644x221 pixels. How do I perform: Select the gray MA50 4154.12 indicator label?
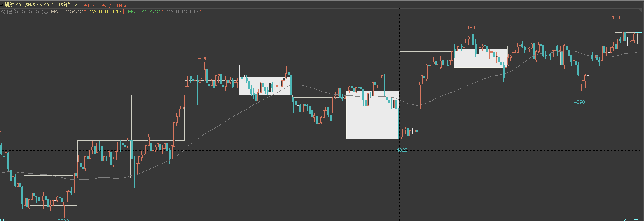pyautogui.click(x=183, y=12)
